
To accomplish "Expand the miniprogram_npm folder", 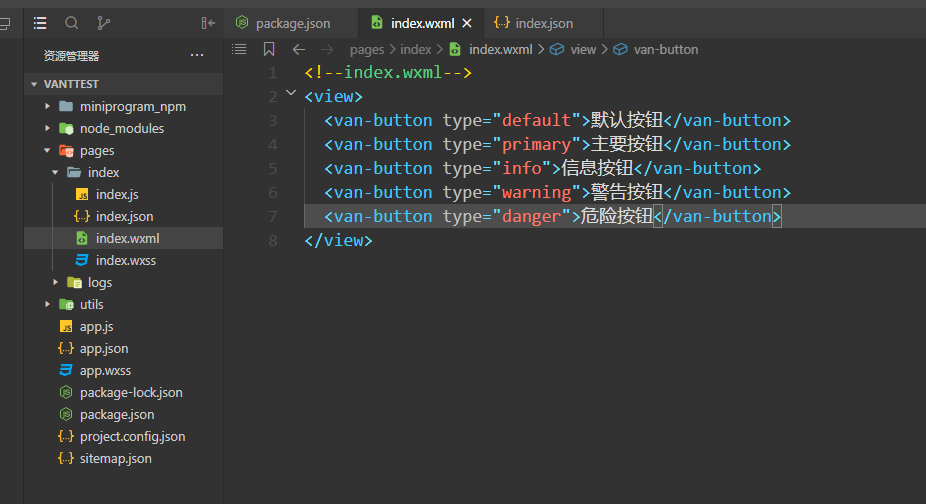I will point(47,106).
